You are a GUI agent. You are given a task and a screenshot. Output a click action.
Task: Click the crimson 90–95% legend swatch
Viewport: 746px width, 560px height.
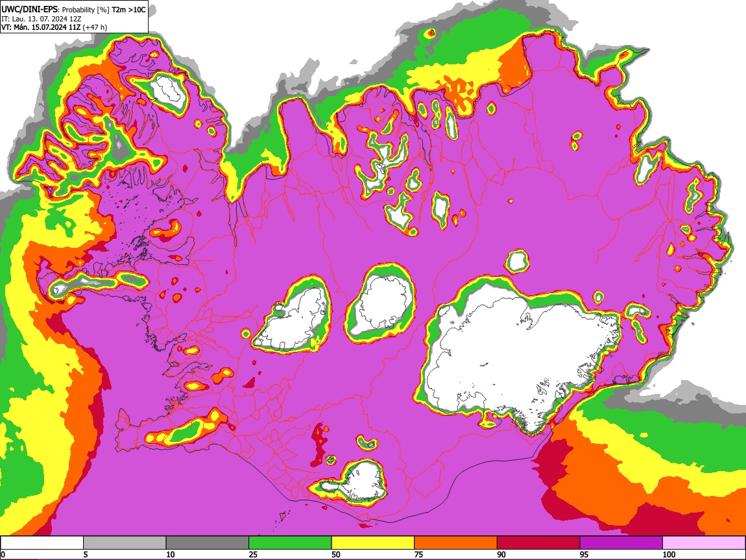click(x=538, y=543)
